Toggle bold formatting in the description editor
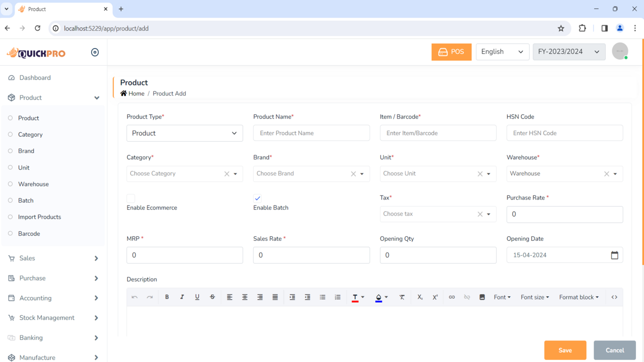This screenshot has width=644, height=362. 167,297
